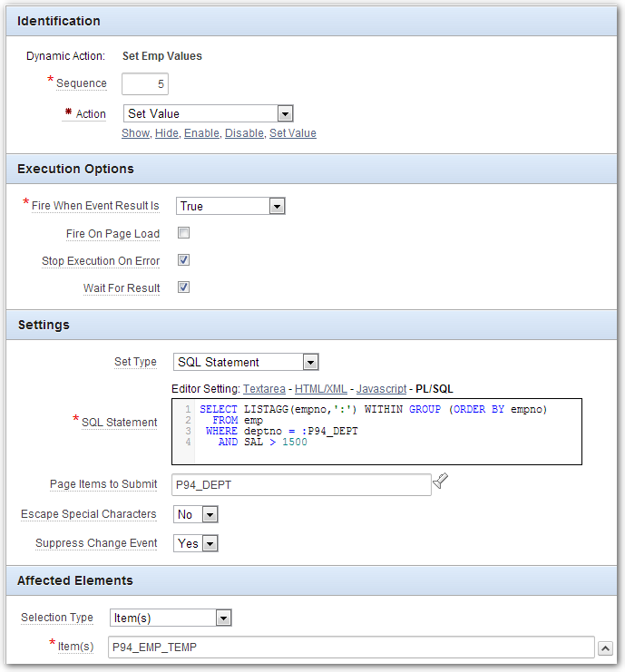Switch editor setting to Textarea
The width and height of the screenshot is (625, 672).
click(x=265, y=388)
